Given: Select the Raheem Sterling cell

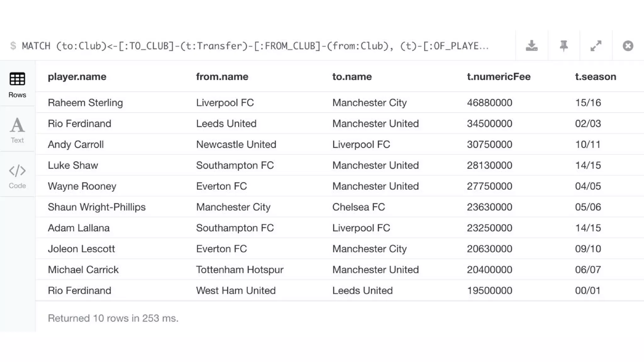Looking at the screenshot, I should pos(85,103).
